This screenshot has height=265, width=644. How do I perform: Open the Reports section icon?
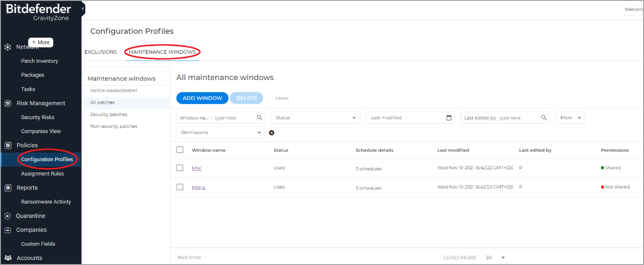coord(8,187)
